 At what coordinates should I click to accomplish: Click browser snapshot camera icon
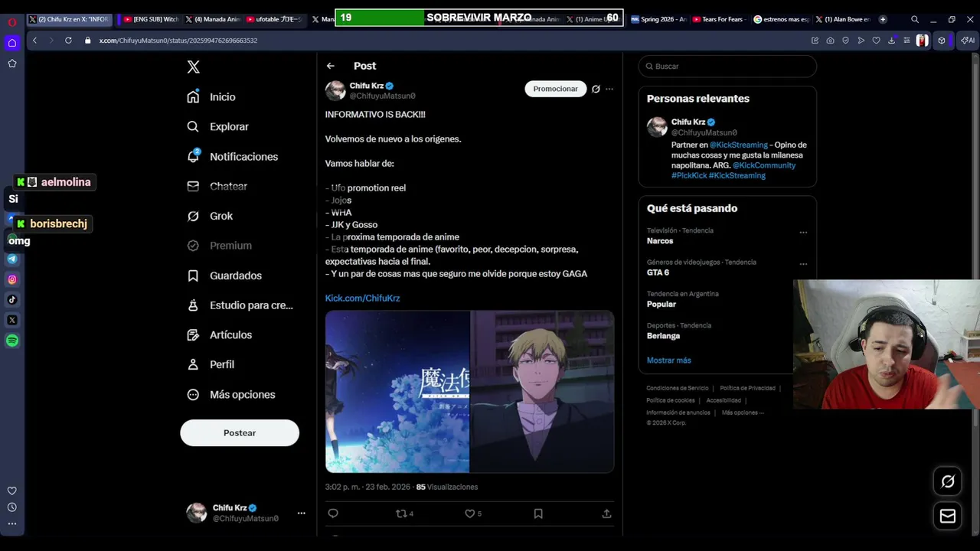point(830,41)
